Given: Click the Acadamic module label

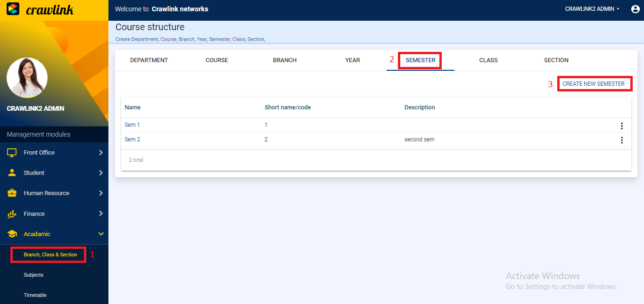Looking at the screenshot, I should pyautogui.click(x=37, y=234).
